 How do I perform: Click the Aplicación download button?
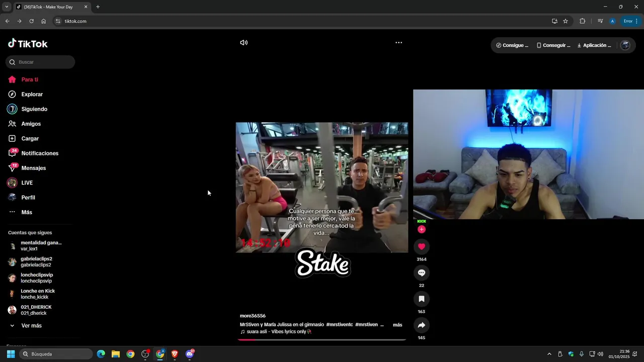coord(594,45)
